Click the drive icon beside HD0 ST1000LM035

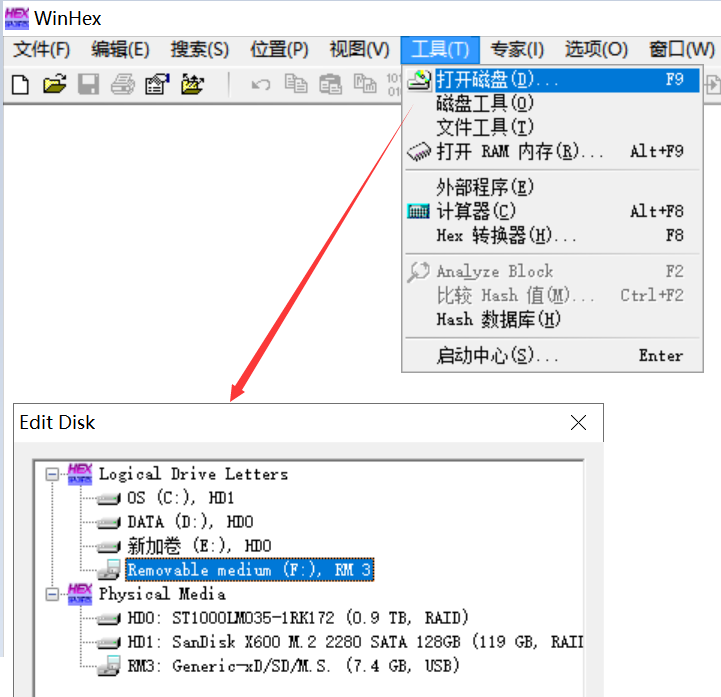click(x=109, y=619)
